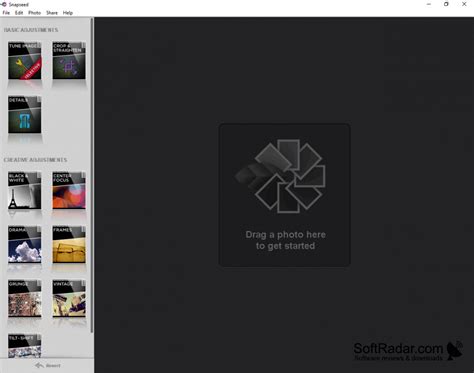Click the sidebar vertical scrollbar
Image resolution: width=474 pixels, height=373 pixels.
coord(92,175)
